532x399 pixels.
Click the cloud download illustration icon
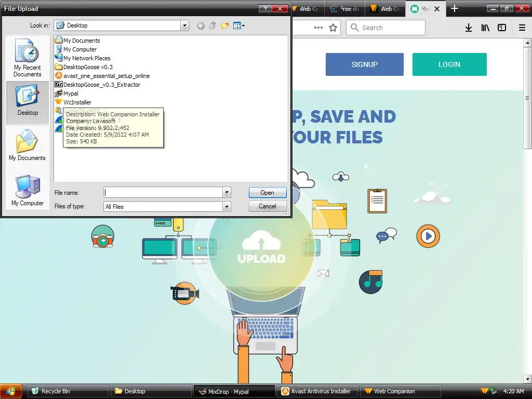coord(341,177)
